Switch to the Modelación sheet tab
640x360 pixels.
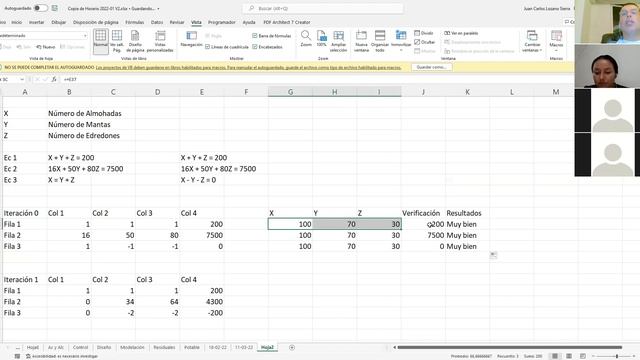[x=132, y=347]
